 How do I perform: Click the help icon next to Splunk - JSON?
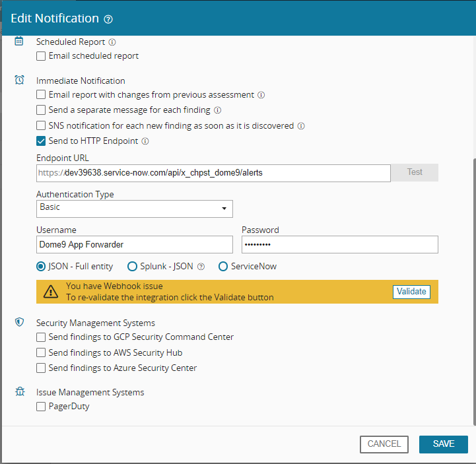201,267
